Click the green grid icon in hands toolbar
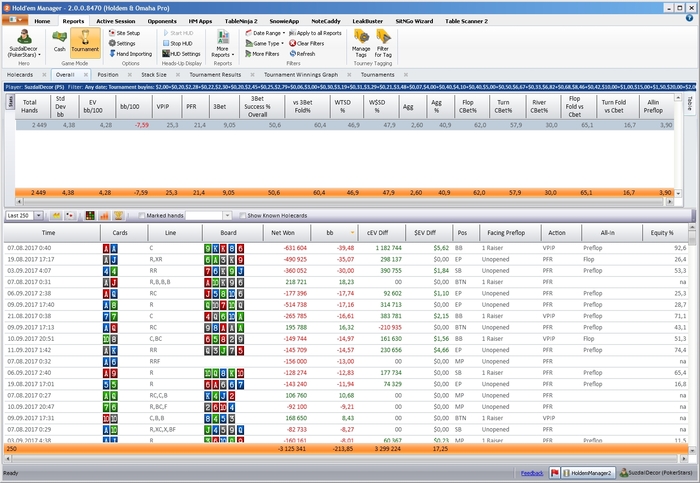 tap(90, 216)
